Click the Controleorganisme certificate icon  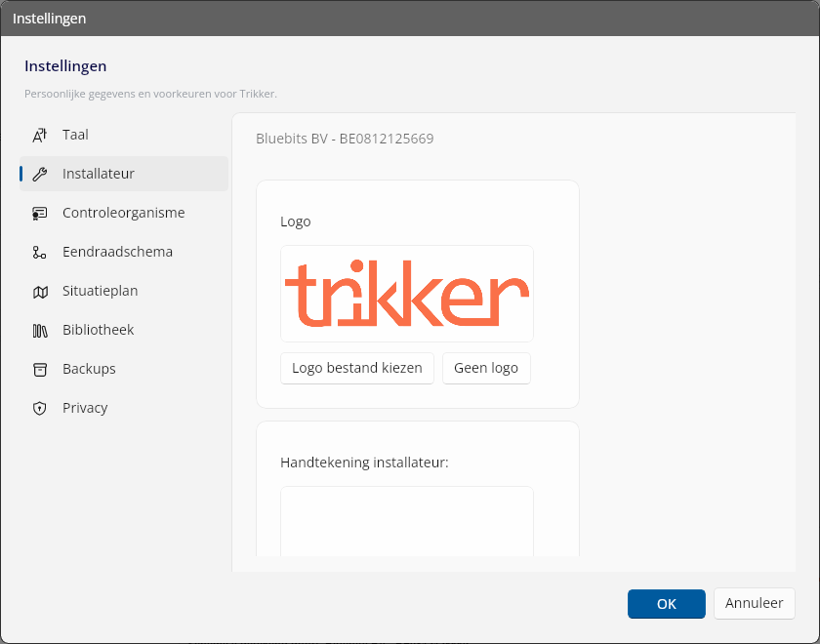[x=40, y=214]
